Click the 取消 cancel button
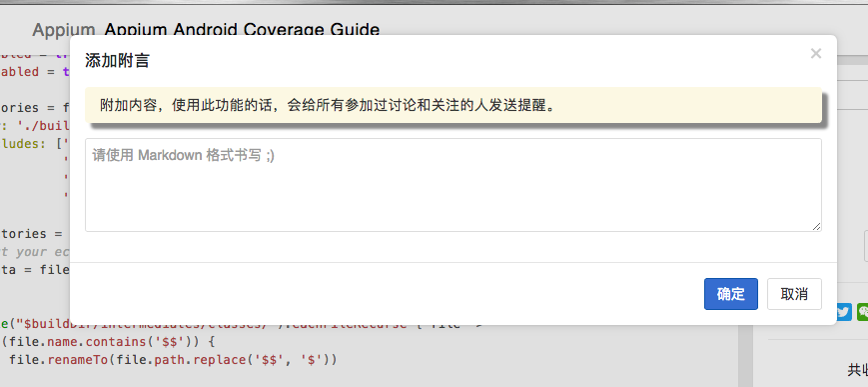This screenshot has height=387, width=868. [794, 294]
